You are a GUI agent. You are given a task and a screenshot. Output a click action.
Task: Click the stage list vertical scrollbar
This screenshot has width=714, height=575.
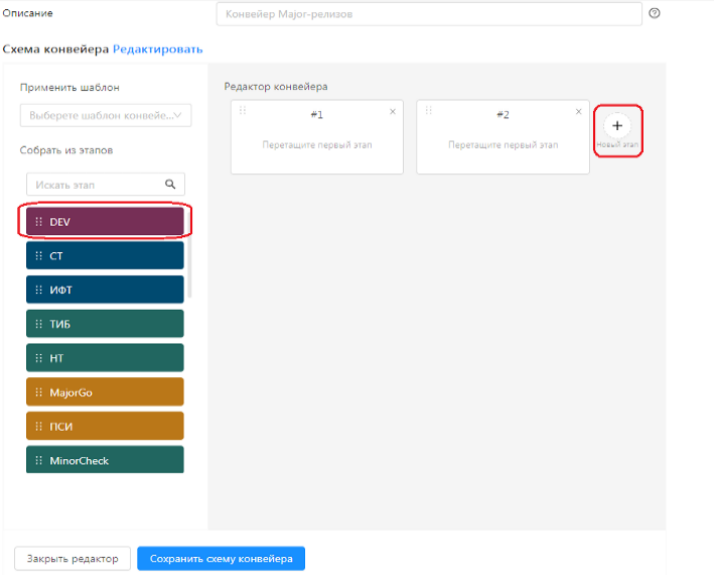pyautogui.click(x=189, y=260)
